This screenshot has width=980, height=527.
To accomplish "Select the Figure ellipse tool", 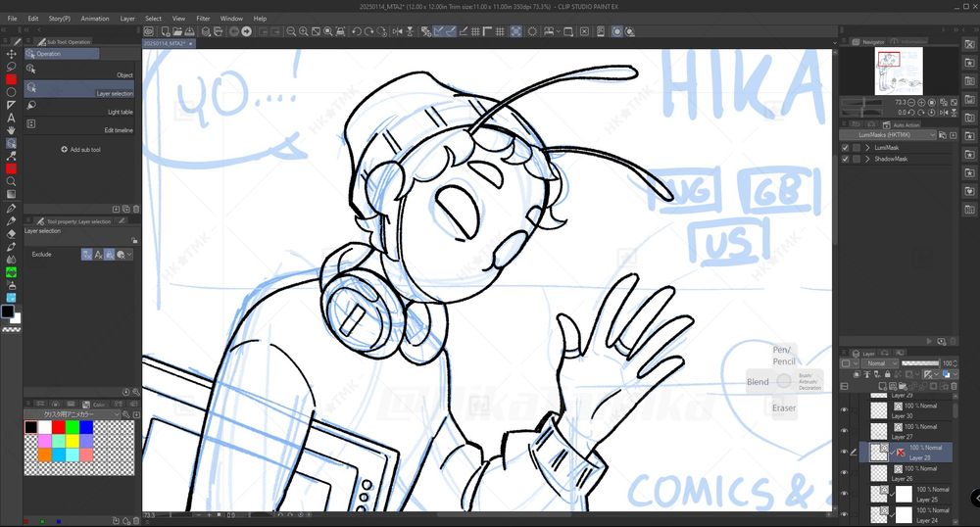I will tap(11, 92).
